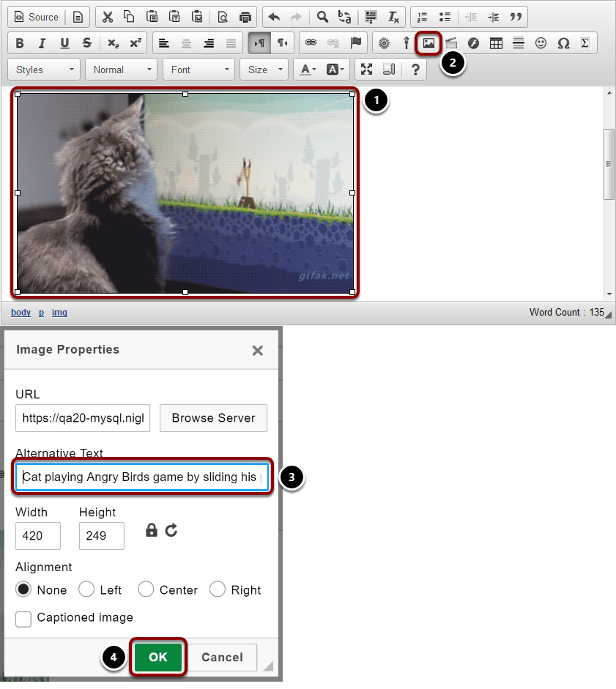Screen dimensions: 616x689
Task: Click the Print icon
Action: pyautogui.click(x=245, y=17)
